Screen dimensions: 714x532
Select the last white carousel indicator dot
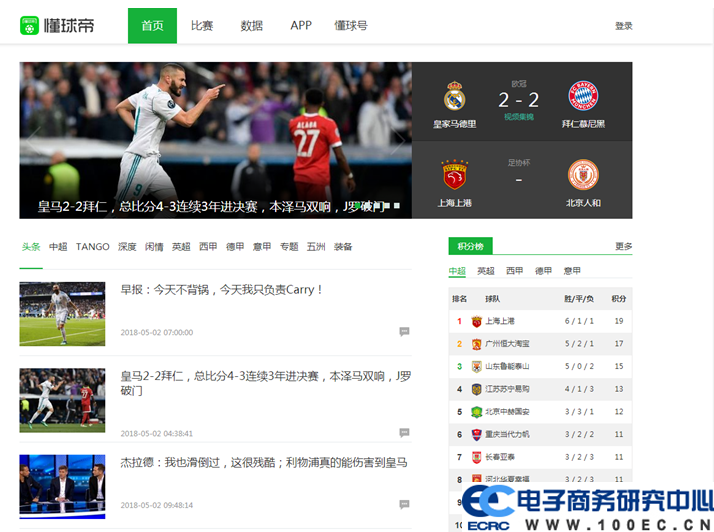[x=397, y=206]
